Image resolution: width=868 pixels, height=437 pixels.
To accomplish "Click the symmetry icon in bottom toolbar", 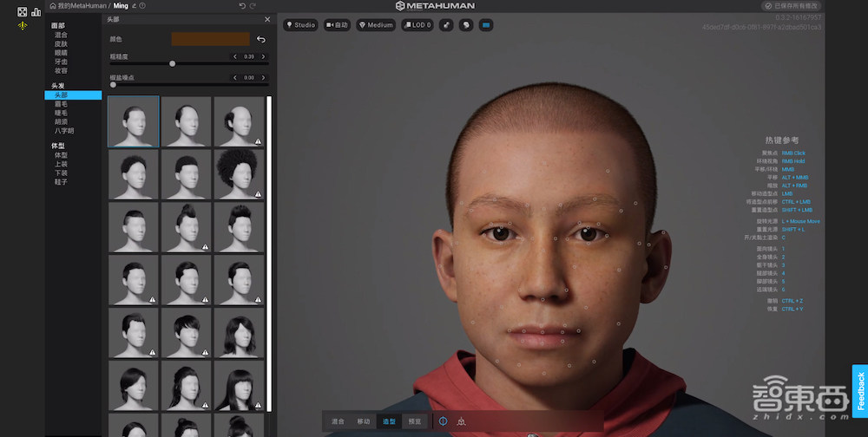I will (x=443, y=421).
